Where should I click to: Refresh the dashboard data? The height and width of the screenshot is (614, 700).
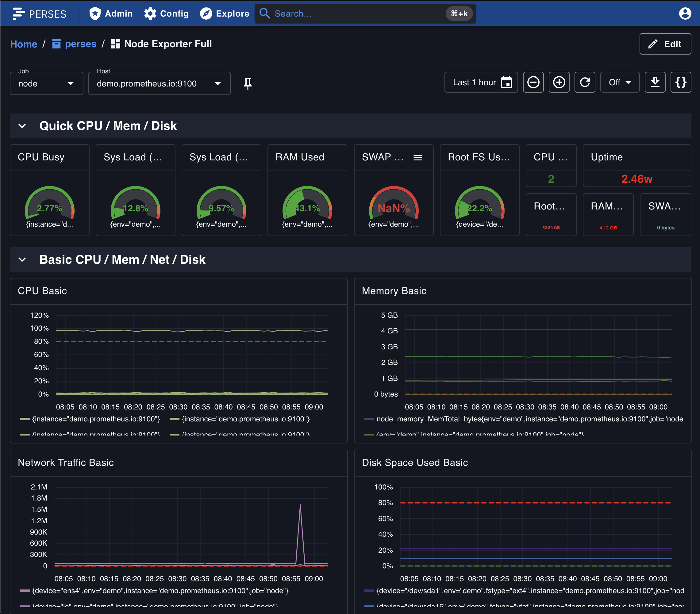(585, 82)
